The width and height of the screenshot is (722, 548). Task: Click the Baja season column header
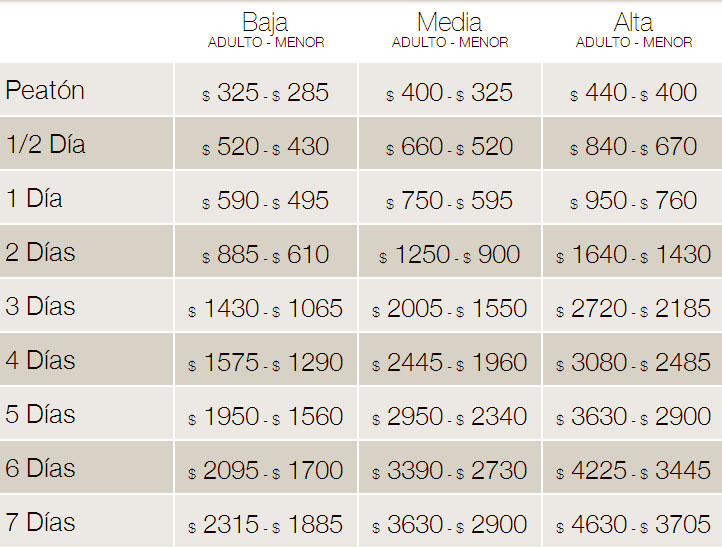[x=266, y=23]
